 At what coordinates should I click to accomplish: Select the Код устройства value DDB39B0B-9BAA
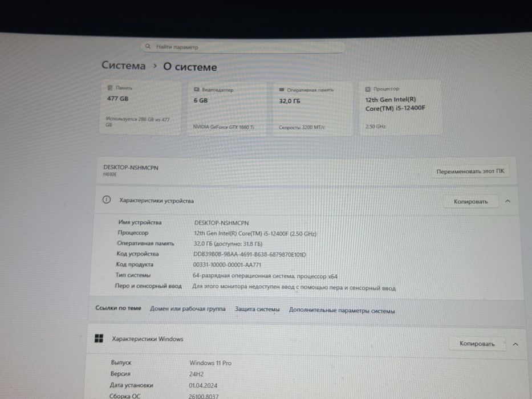249,254
